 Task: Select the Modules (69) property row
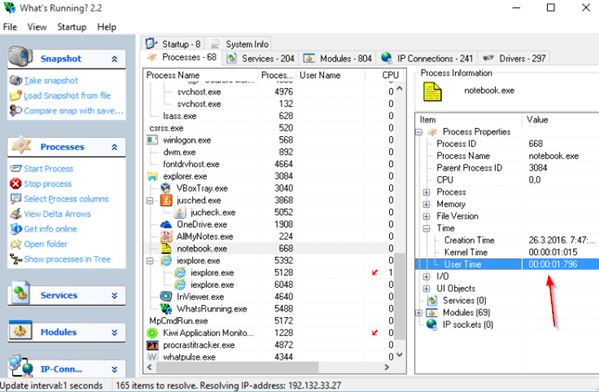(x=507, y=313)
